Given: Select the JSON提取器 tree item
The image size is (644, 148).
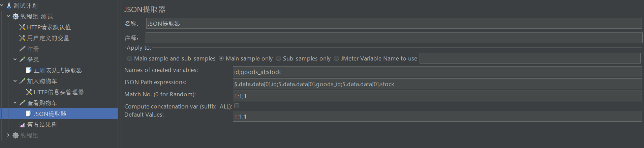Looking at the screenshot, I should 50,114.
